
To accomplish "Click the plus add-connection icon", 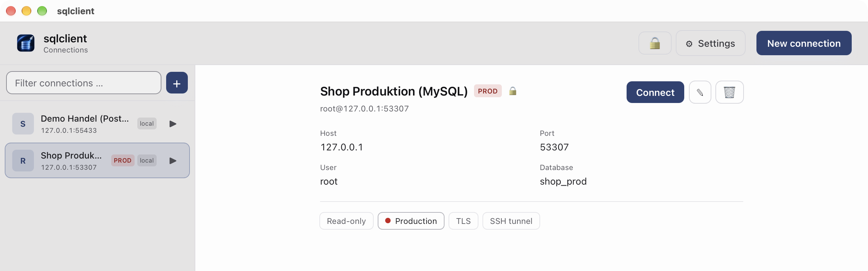I will pyautogui.click(x=177, y=83).
